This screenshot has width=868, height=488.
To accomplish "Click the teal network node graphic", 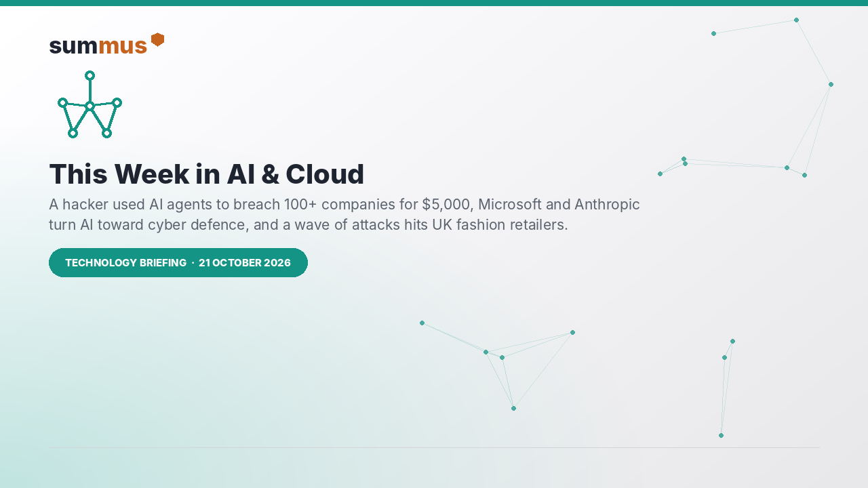I will [90, 104].
